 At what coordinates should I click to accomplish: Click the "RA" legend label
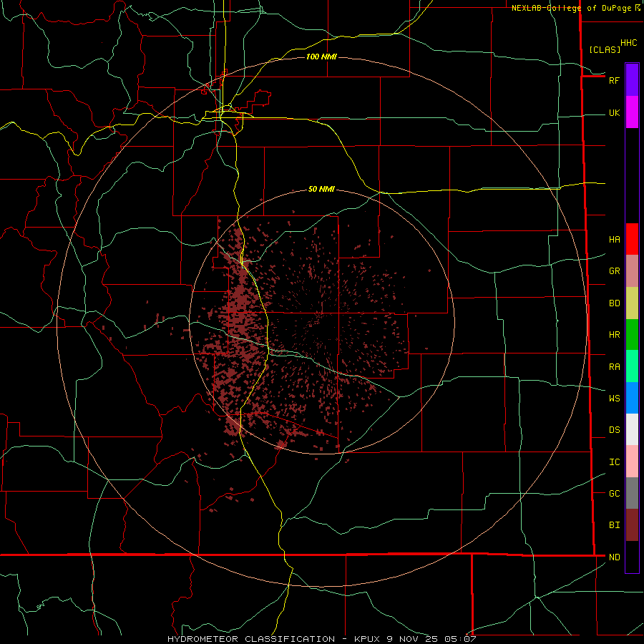point(614,366)
